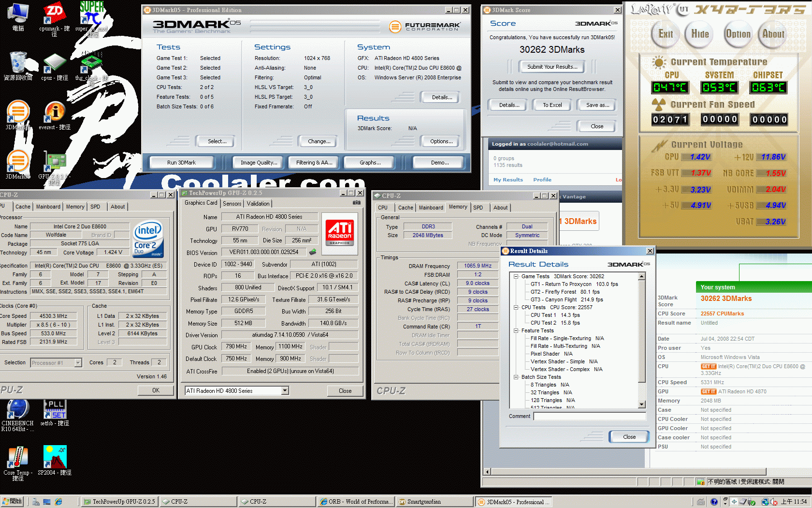Open Smartguardian's About button
Image resolution: width=812 pixels, height=508 pixels.
coord(773,34)
